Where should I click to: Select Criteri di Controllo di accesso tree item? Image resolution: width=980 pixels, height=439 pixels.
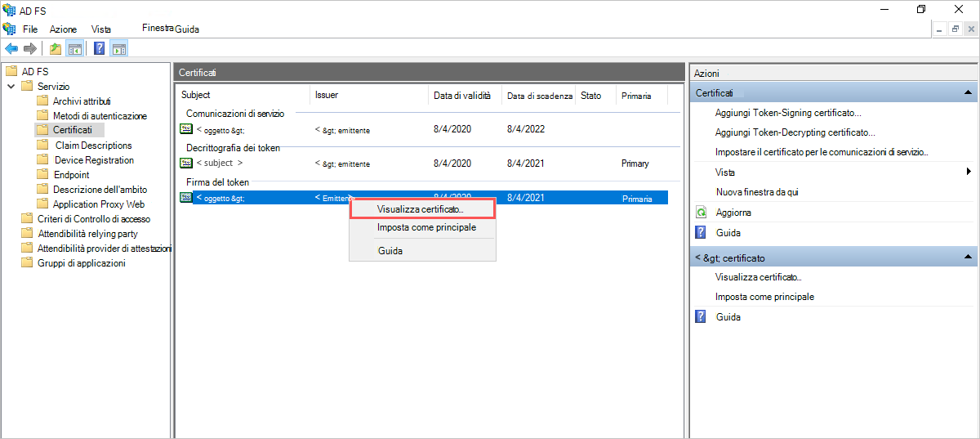click(94, 219)
